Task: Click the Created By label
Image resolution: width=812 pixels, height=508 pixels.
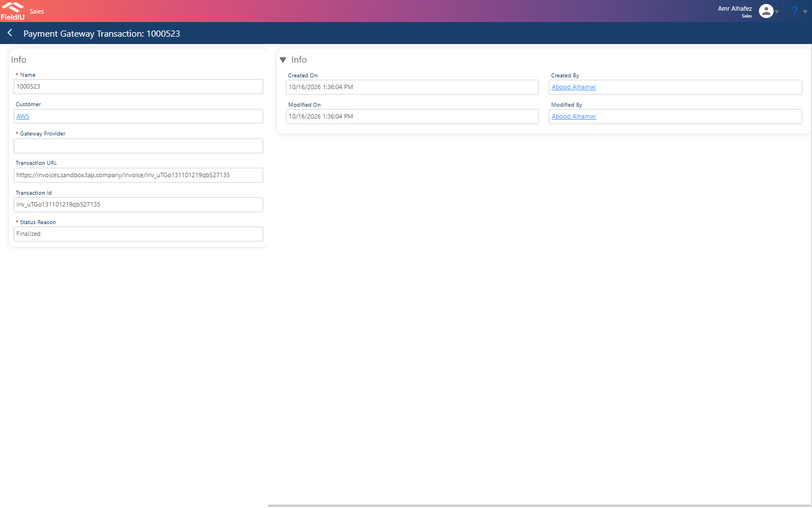Action: tap(565, 76)
